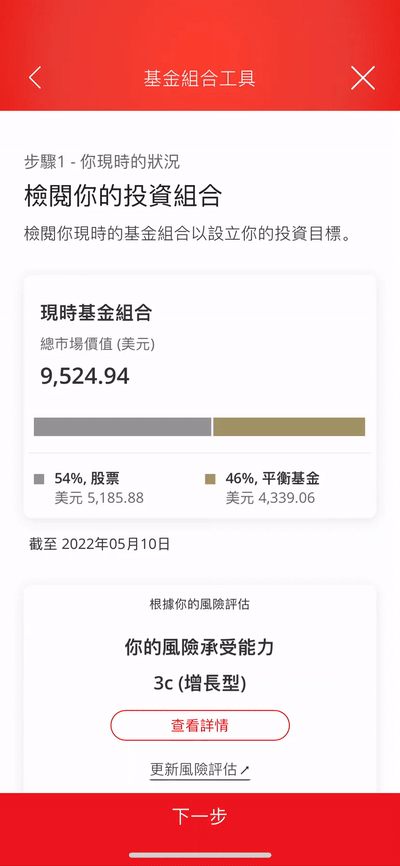Close the fund portfolio tool
The image size is (400, 866).
(x=363, y=78)
